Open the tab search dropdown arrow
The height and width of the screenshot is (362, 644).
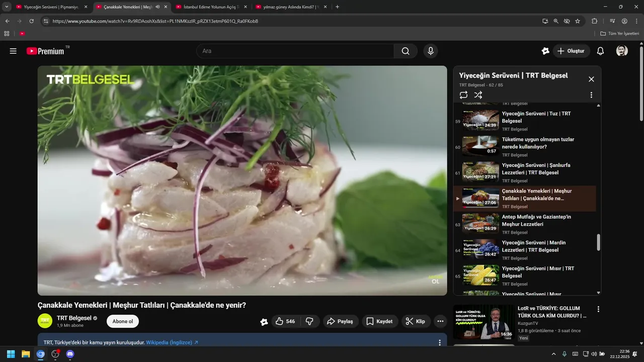click(7, 7)
